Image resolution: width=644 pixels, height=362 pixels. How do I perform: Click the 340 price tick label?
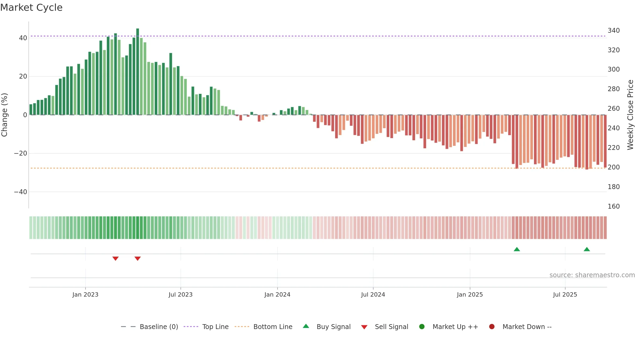point(614,31)
